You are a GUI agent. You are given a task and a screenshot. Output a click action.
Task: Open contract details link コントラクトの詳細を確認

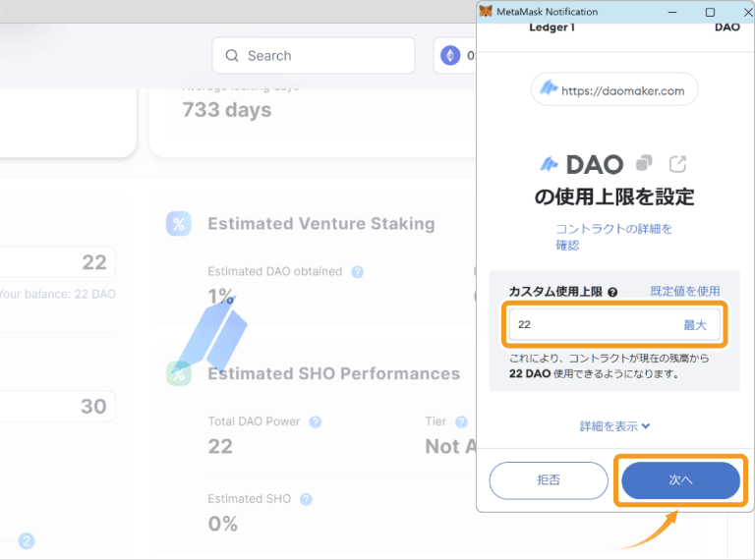tap(613, 237)
